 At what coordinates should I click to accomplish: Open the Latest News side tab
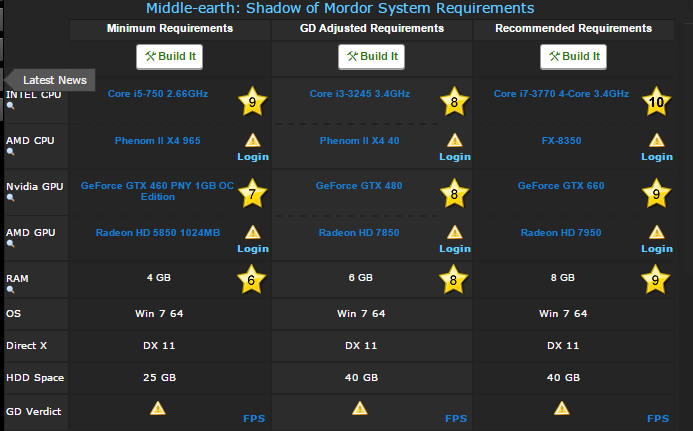(50, 80)
